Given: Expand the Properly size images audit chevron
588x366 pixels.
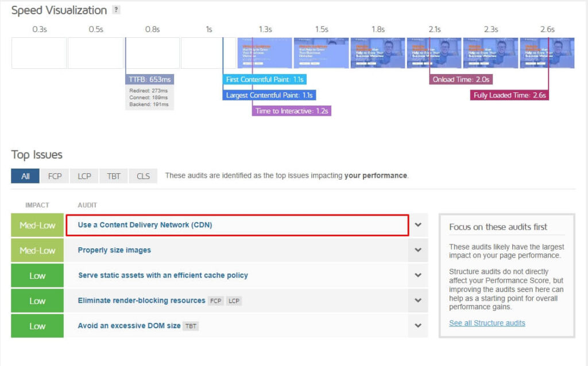Looking at the screenshot, I should [x=418, y=250].
